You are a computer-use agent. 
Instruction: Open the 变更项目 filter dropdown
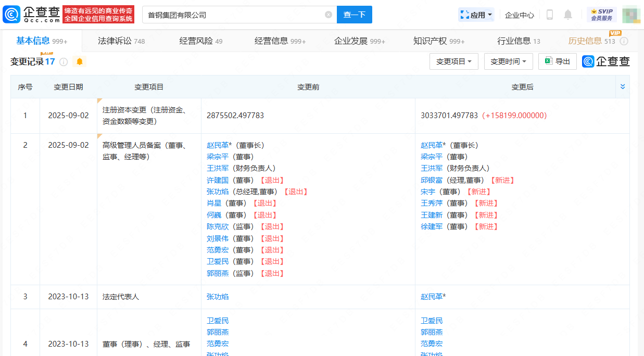tap(453, 61)
